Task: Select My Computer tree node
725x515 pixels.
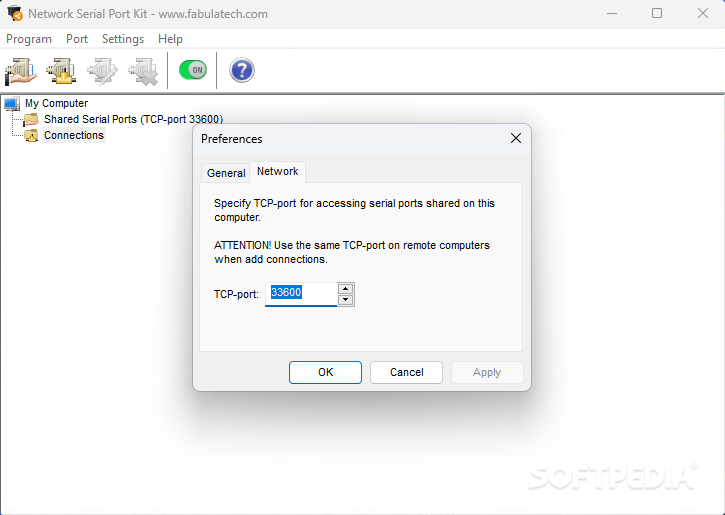Action: 56,103
